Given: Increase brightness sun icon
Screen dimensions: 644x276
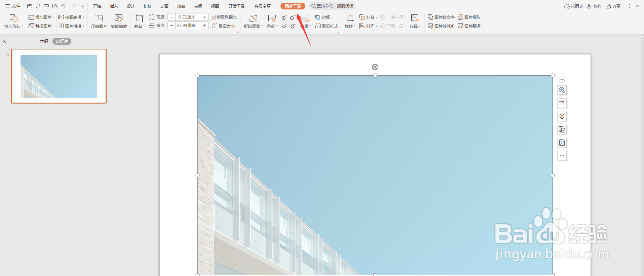Looking at the screenshot, I should (284, 26).
